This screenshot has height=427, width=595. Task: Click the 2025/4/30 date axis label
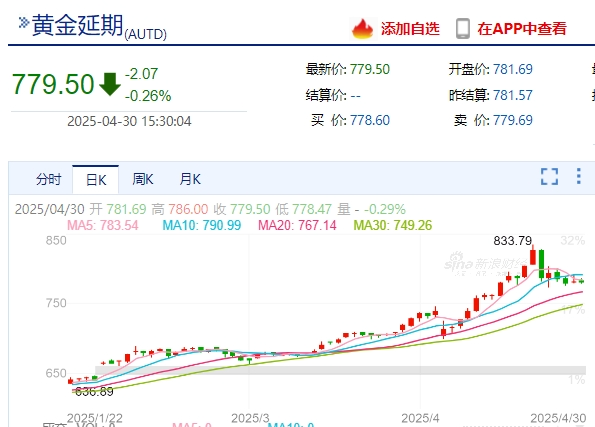point(558,418)
